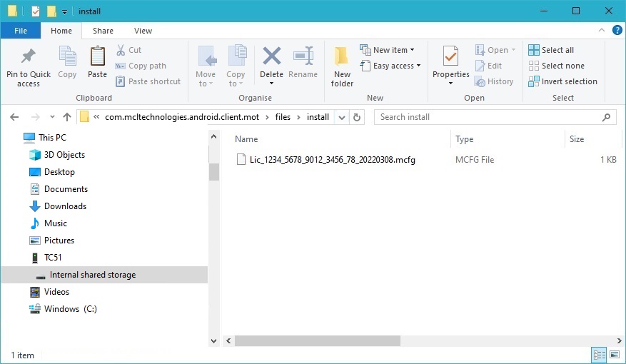Go back with the left arrow
Viewport: 626px width, 364px height.
[14, 117]
